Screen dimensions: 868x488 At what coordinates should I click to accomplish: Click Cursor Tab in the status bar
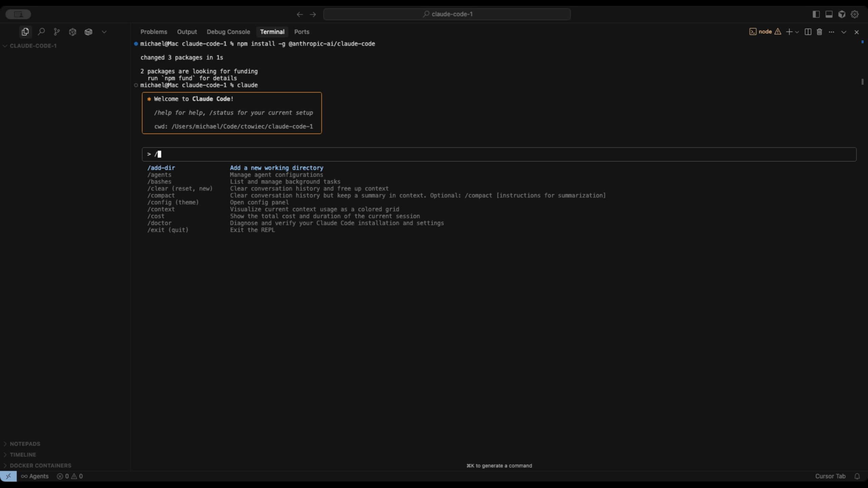(830, 476)
